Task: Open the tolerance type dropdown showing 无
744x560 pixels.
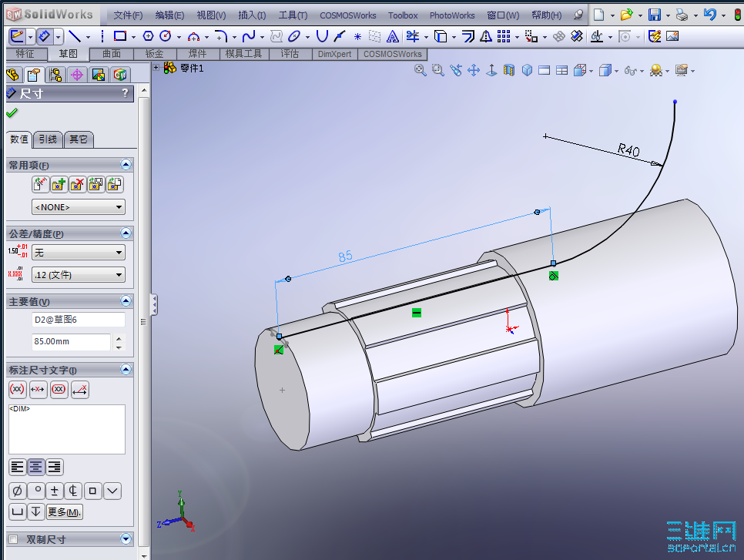Action: 79,253
